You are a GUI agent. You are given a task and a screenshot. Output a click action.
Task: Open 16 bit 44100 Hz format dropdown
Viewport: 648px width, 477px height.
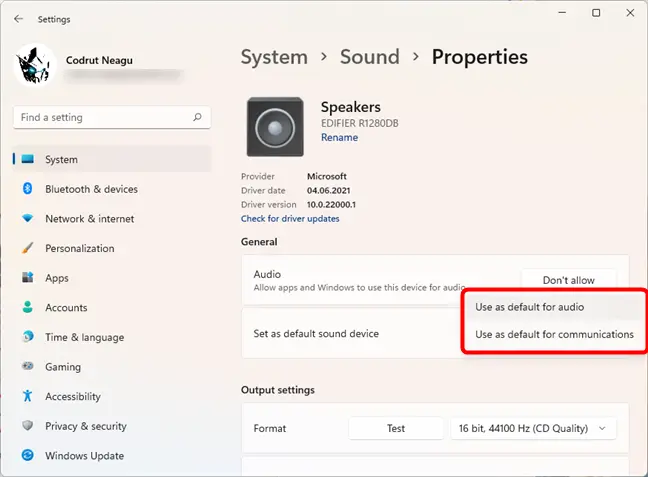coord(533,428)
